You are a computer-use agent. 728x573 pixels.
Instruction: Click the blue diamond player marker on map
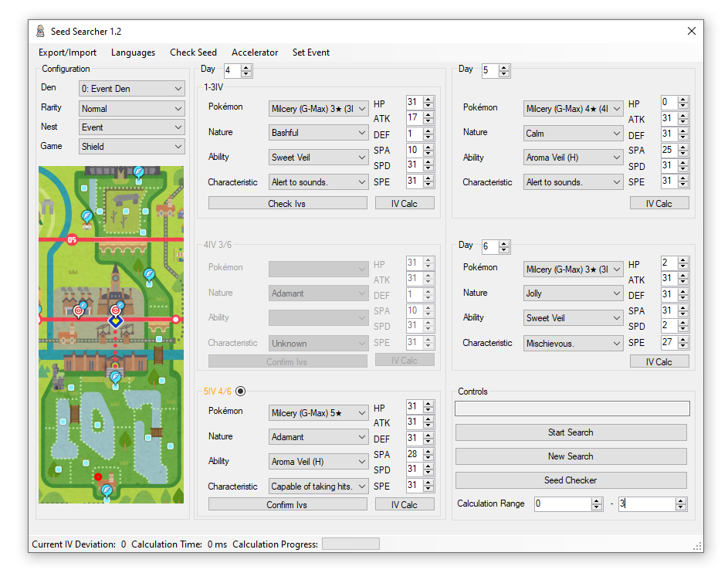coord(115,320)
